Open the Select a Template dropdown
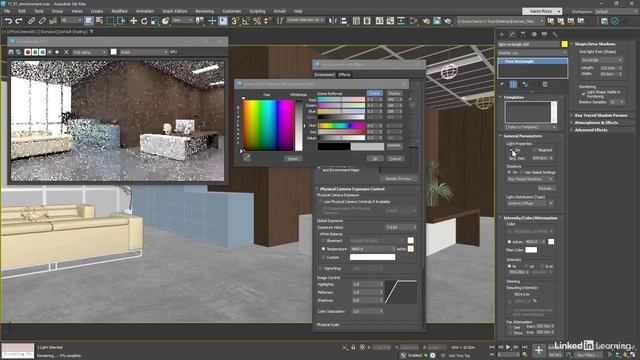This screenshot has height=360, width=640. tap(530, 127)
